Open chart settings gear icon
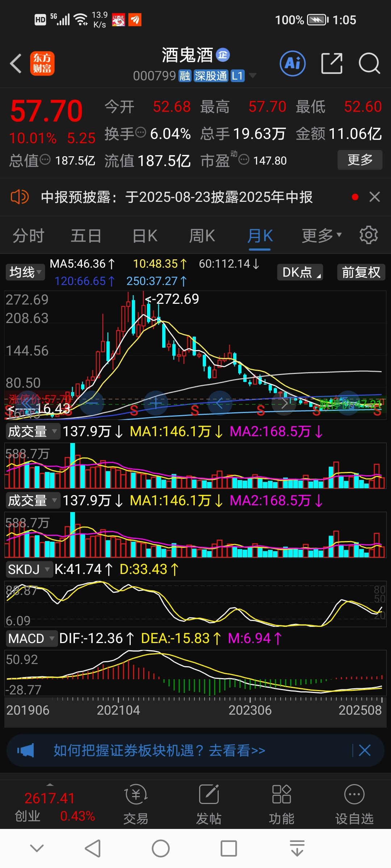The image size is (391, 868). [369, 235]
